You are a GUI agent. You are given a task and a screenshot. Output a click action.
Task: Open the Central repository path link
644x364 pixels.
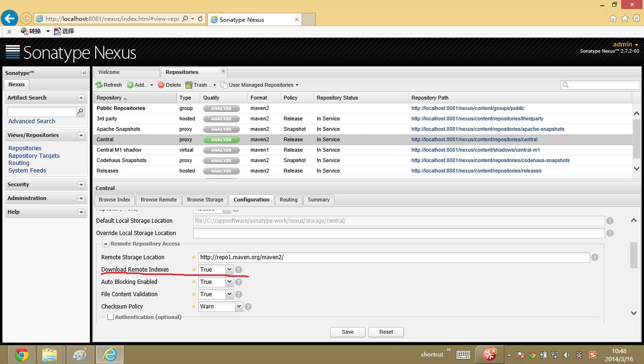tap(474, 140)
